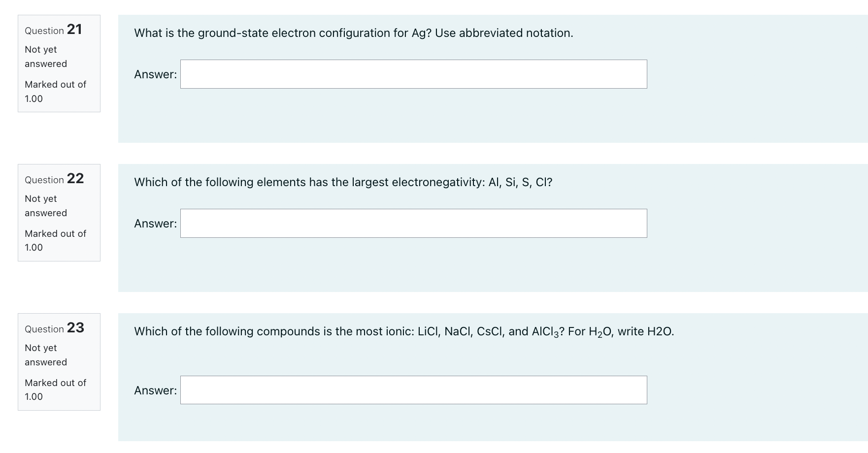Click the answer field for Question 23

coord(413,389)
